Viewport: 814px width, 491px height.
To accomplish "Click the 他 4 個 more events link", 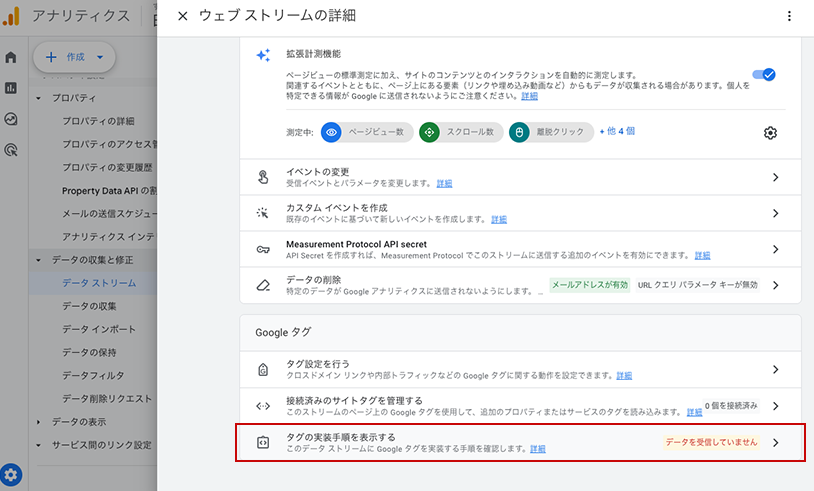I will click(x=617, y=131).
